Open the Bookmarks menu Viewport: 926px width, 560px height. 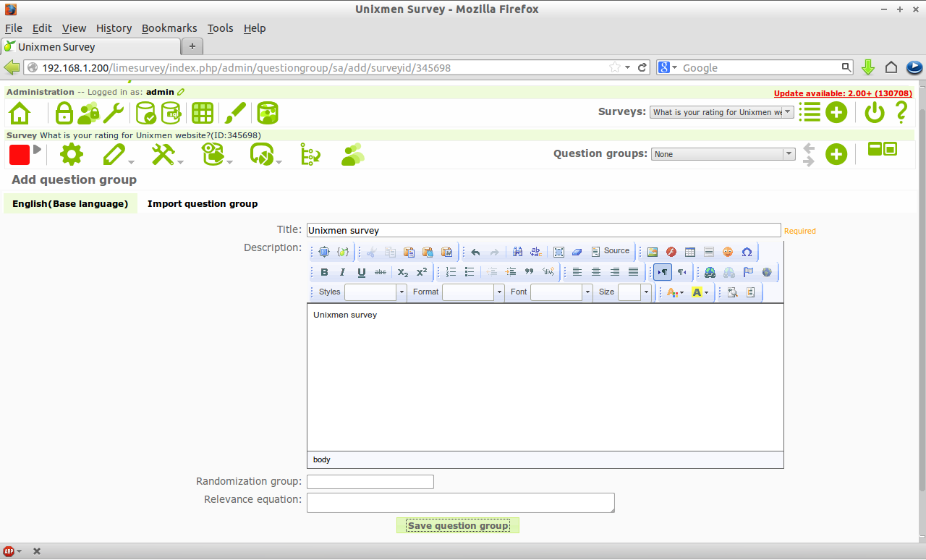(169, 28)
